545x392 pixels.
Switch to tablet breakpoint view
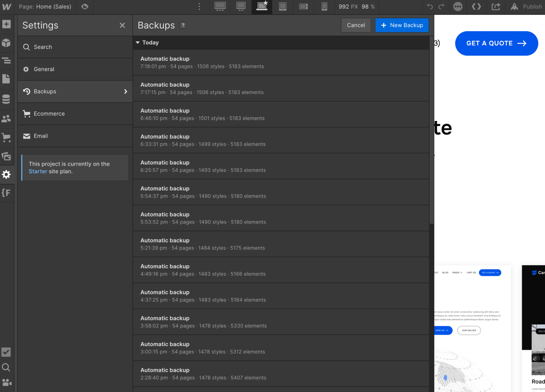[283, 7]
